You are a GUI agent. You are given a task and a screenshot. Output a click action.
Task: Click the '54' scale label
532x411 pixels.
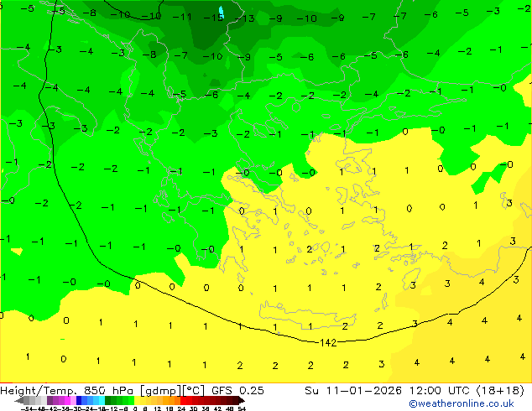pos(242,408)
